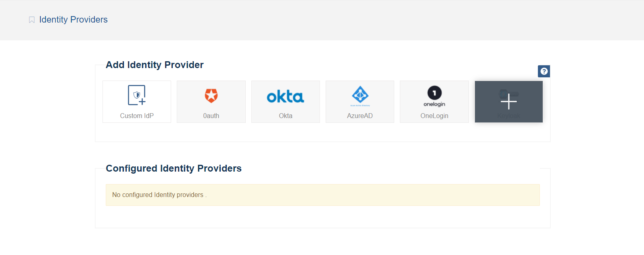Select the Okta text label
Image resolution: width=644 pixels, height=255 pixels.
(285, 116)
